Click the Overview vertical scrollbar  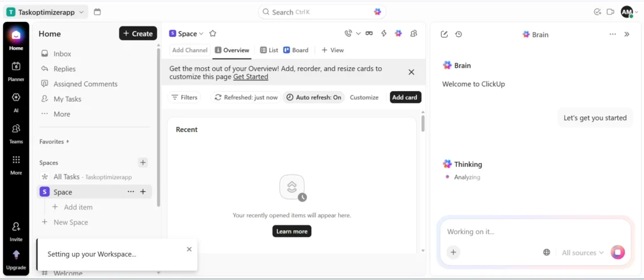tap(423, 123)
